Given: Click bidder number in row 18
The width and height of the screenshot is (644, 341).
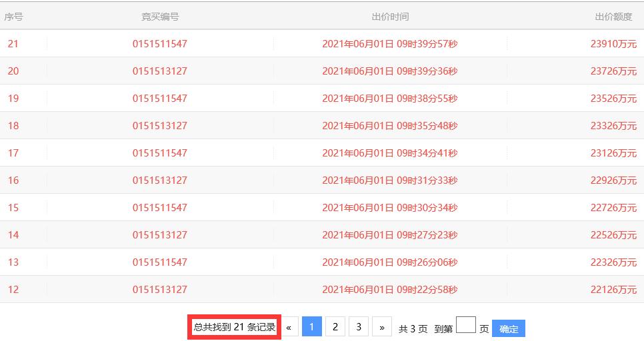Looking at the screenshot, I should point(160,126).
